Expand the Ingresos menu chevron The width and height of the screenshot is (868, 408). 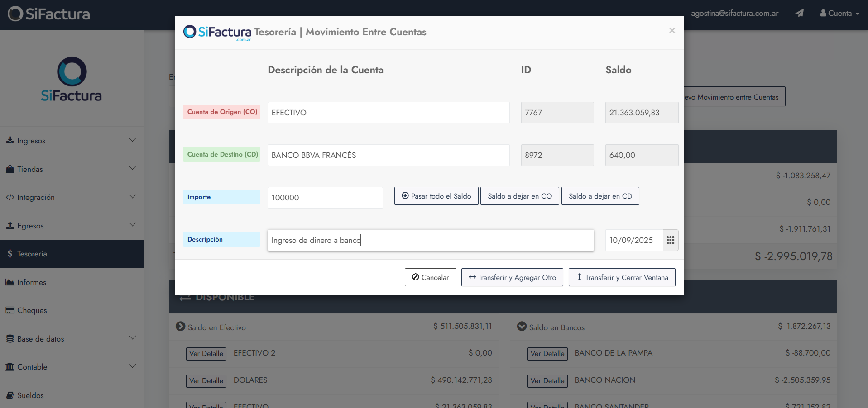pos(132,140)
